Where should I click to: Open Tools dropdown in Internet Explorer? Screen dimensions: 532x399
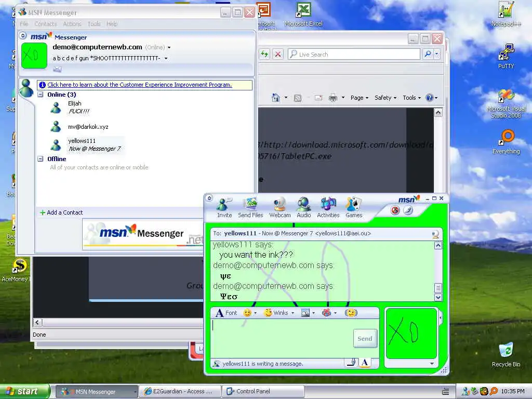[411, 98]
